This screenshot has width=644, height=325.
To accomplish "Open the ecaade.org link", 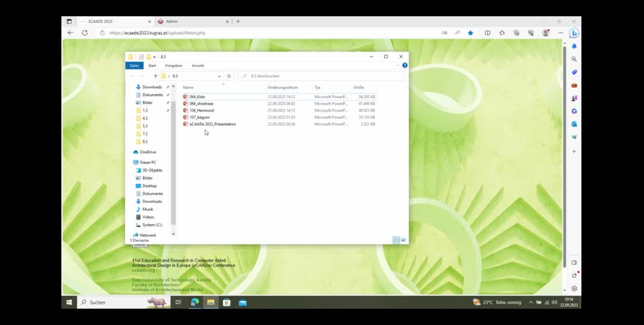I will coord(143,270).
